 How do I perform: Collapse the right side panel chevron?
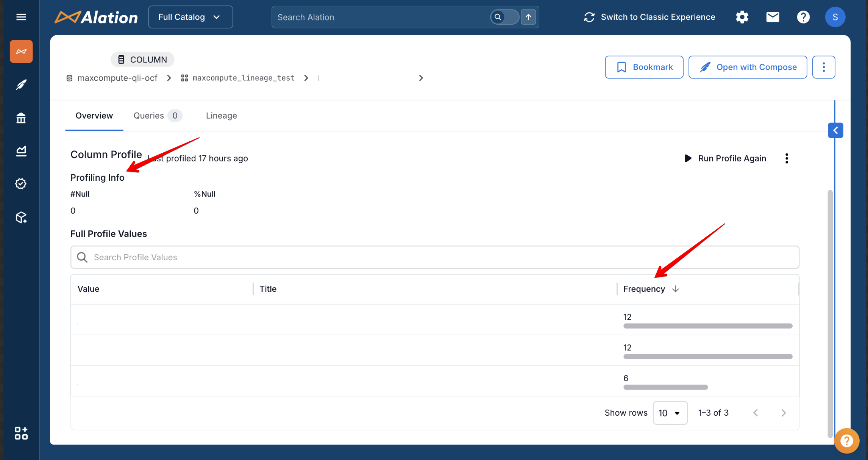(x=835, y=130)
